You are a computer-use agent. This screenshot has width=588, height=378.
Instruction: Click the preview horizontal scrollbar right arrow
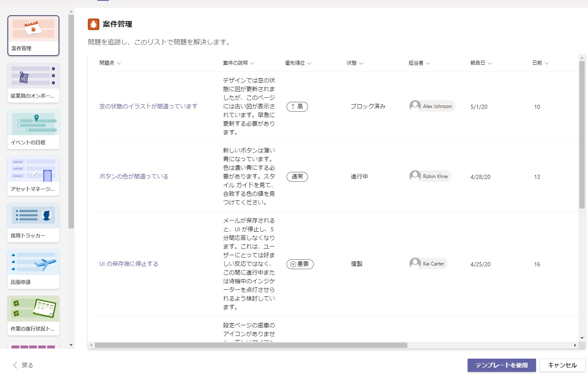575,345
